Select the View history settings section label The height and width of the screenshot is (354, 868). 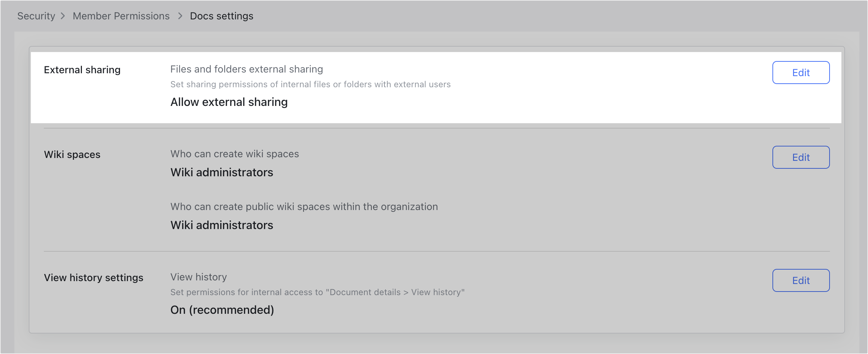coord(93,277)
